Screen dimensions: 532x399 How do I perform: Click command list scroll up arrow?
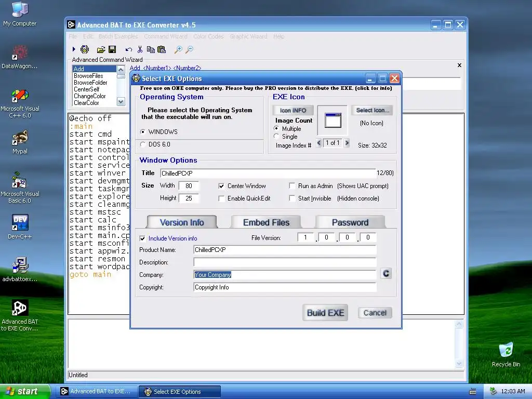(121, 70)
